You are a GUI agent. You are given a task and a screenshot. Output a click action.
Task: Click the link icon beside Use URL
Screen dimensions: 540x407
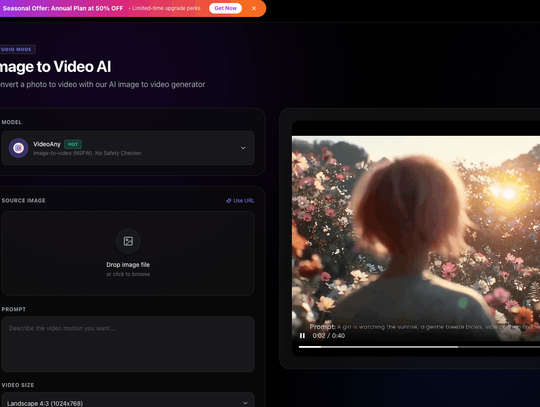click(x=229, y=200)
